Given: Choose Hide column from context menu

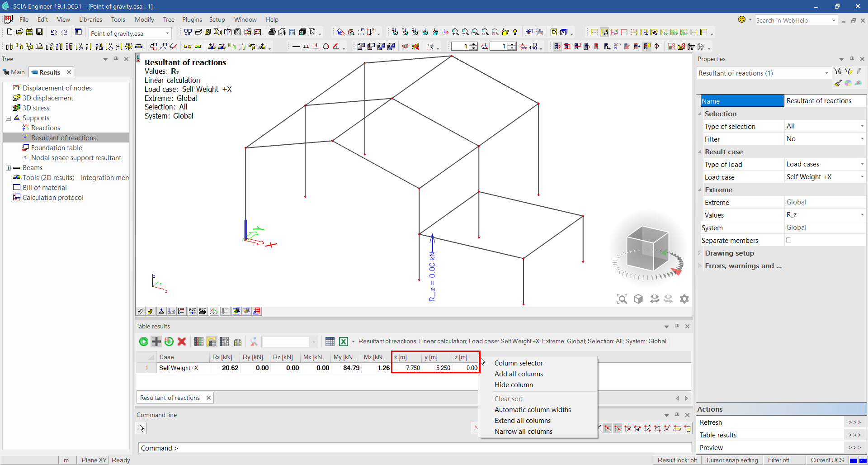Looking at the screenshot, I should [x=514, y=385].
